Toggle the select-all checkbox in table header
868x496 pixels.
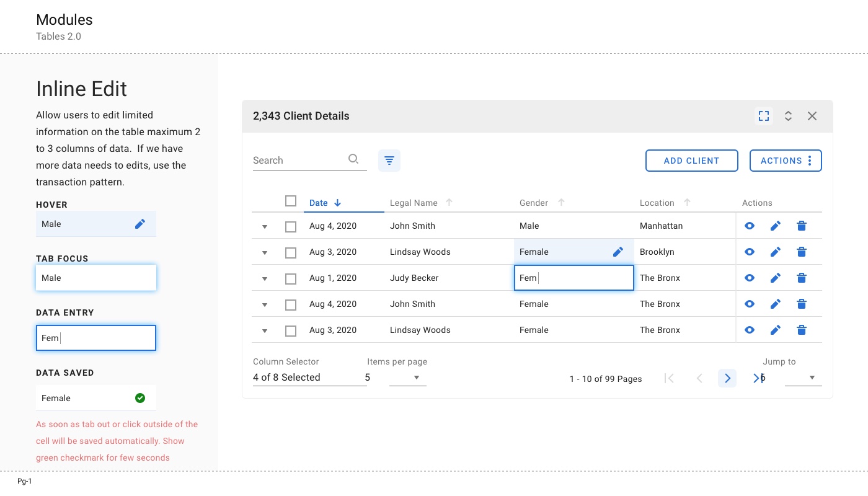[x=291, y=201]
